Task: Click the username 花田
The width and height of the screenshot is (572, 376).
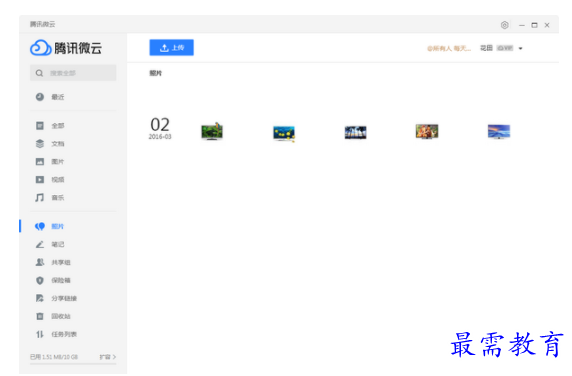Action: (x=486, y=48)
